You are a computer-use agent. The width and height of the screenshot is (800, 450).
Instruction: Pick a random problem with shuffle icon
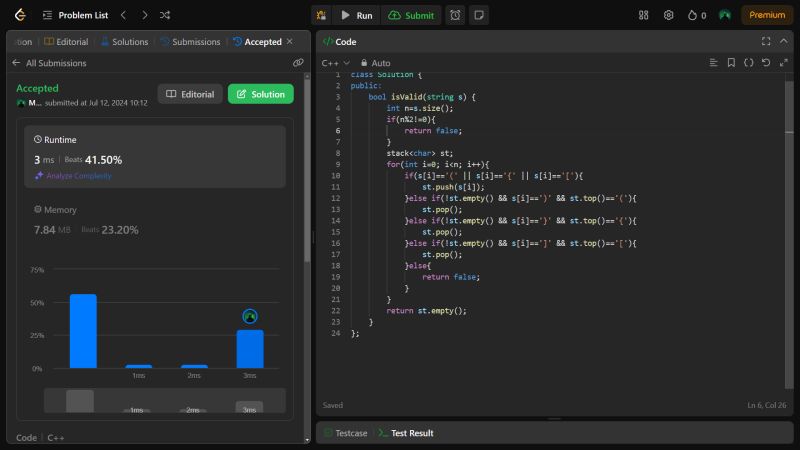pos(165,15)
